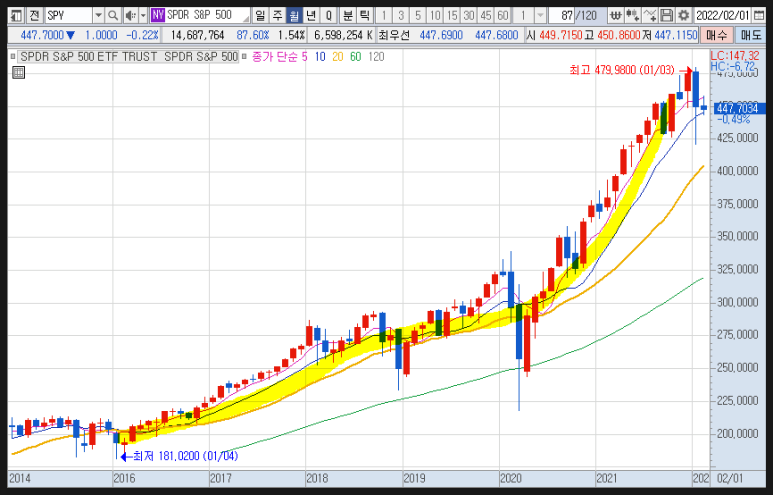
Task: Focus the SPY ticker input field
Action: tap(69, 16)
